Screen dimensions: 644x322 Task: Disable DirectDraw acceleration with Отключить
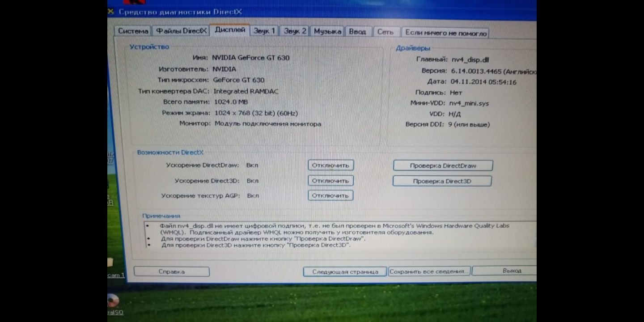pyautogui.click(x=330, y=165)
